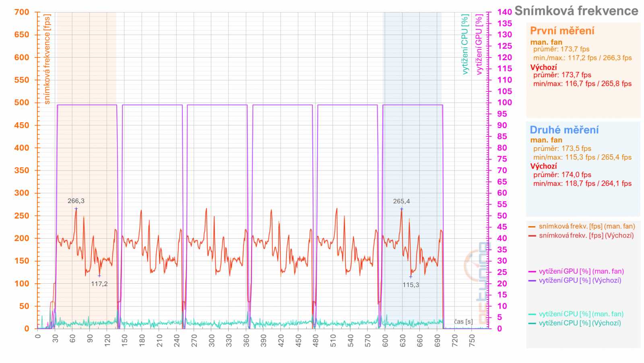The image size is (644, 363).
Task: Click min./max.: 117,2 fps / 266,3 fps line
Action: 582,58
